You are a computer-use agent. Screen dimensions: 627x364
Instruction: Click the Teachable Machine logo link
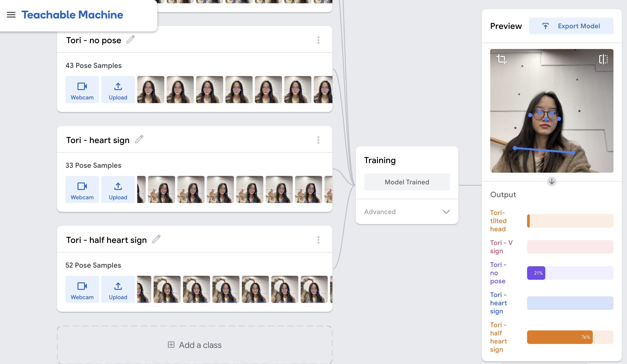[72, 15]
